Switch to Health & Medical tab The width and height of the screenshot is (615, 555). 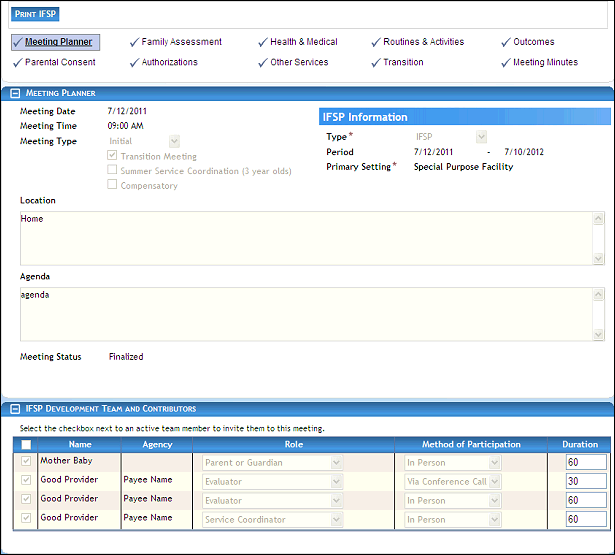coord(304,42)
